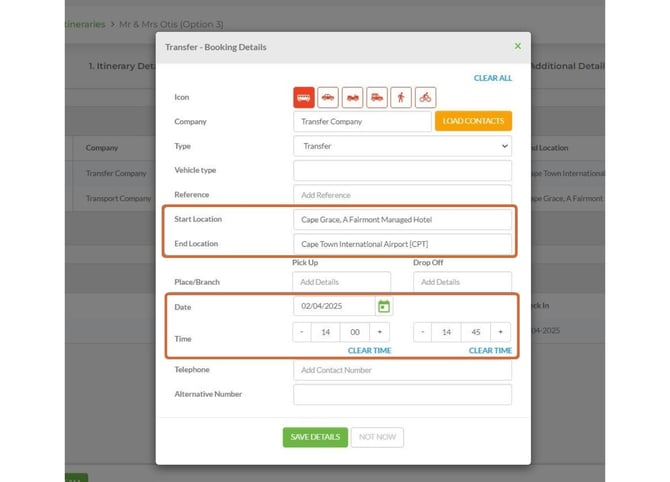
Task: Click the Company input field
Action: tap(362, 122)
